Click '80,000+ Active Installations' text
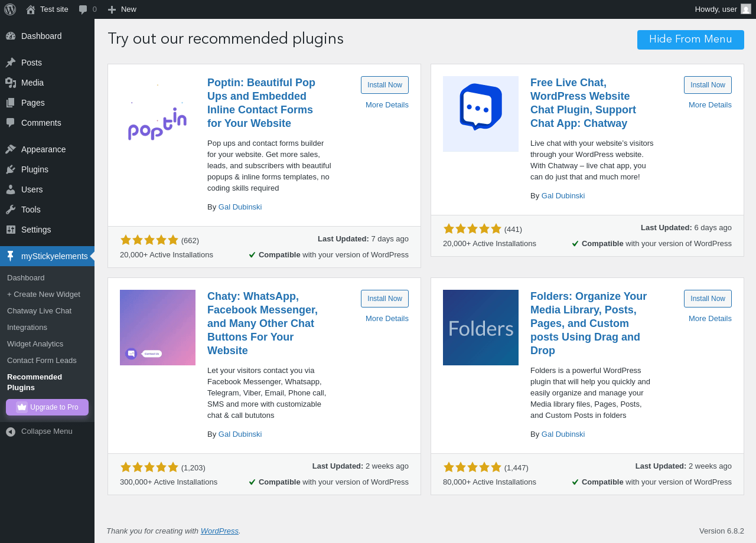The image size is (756, 543). coord(490,482)
